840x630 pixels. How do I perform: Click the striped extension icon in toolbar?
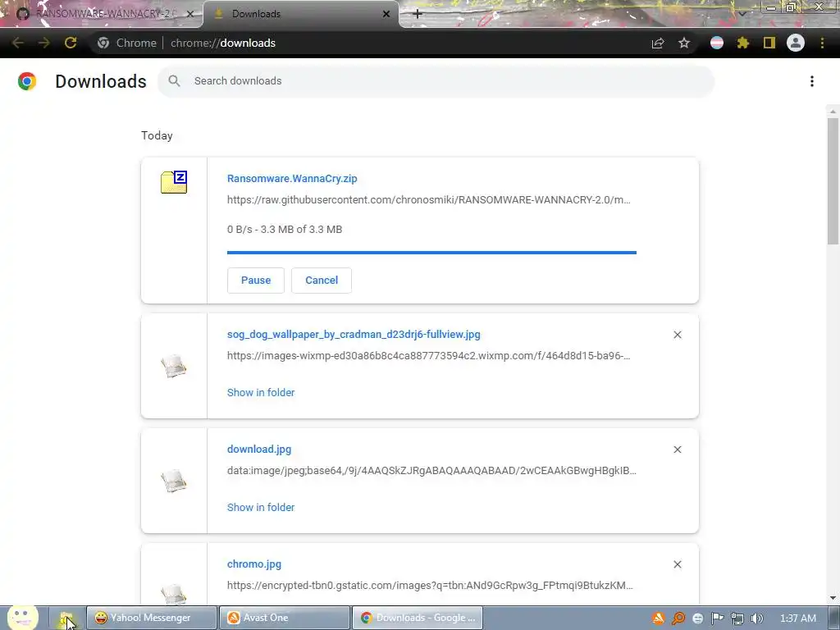717,43
